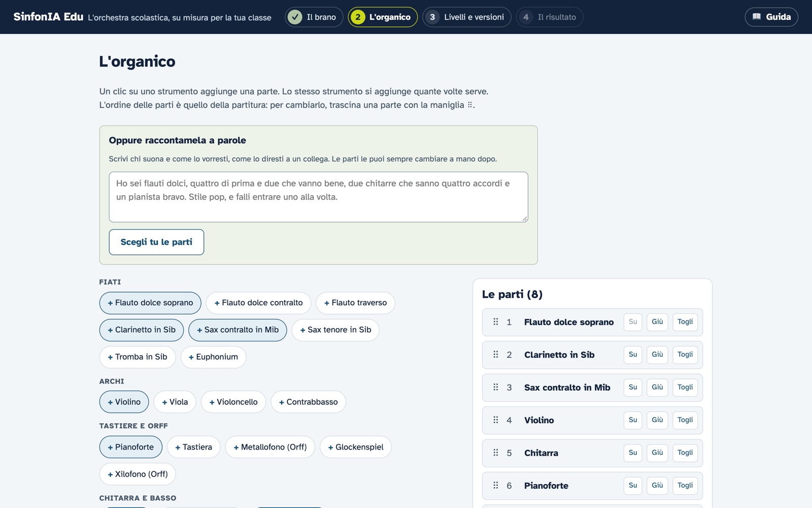Screen dimensions: 812x508
Task: Add a Glockenspiel part
Action: coord(356,447)
